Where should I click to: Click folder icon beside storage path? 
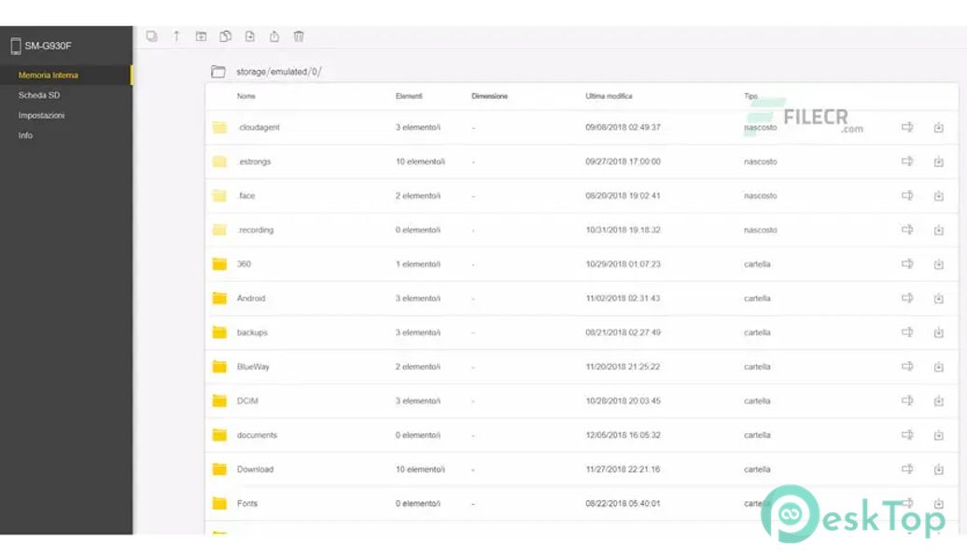click(218, 72)
